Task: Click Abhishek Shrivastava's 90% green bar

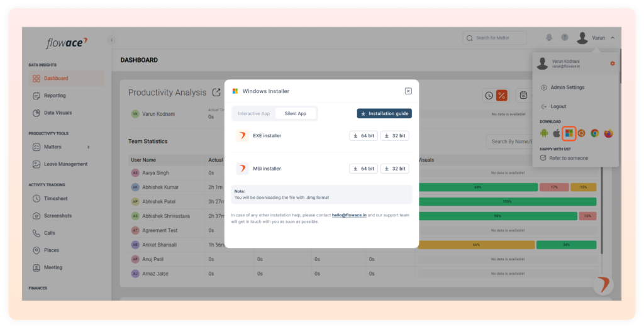Action: pos(497,216)
